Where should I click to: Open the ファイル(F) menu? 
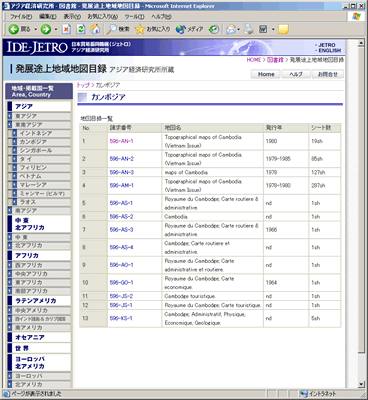click(21, 16)
